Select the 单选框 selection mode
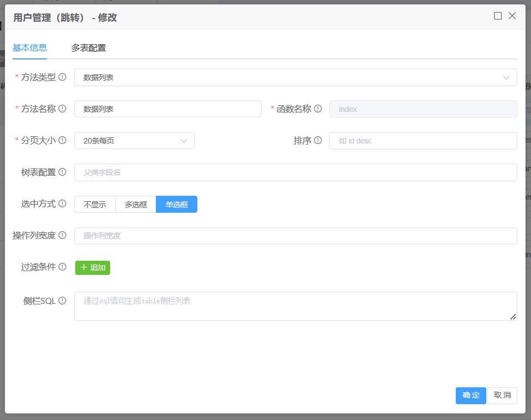The width and height of the screenshot is (531, 420). (177, 205)
